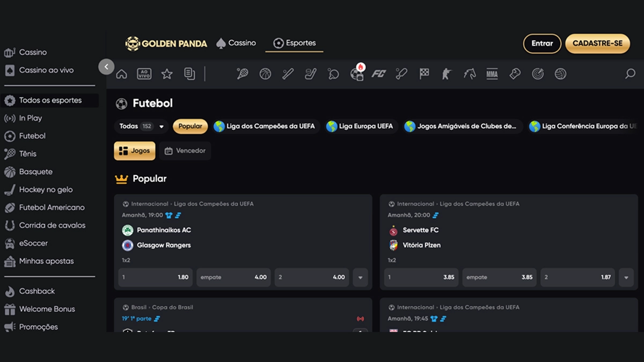Click the CADASTRE-SE button
This screenshot has height=362, width=644.
click(597, 43)
